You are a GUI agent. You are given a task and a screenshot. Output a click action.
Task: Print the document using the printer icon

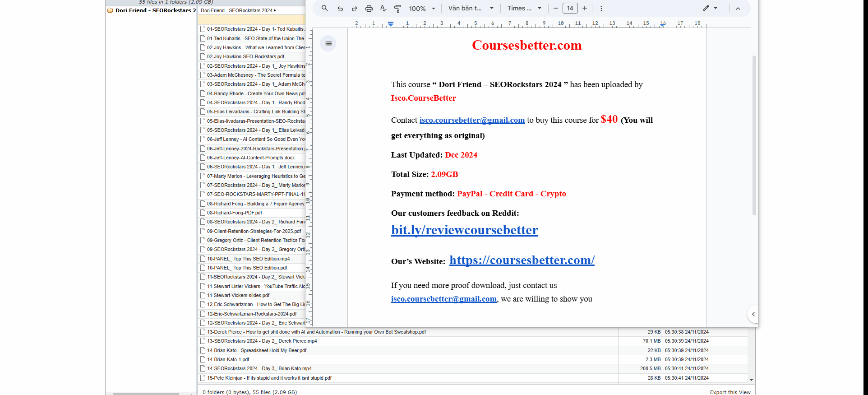pyautogui.click(x=369, y=8)
